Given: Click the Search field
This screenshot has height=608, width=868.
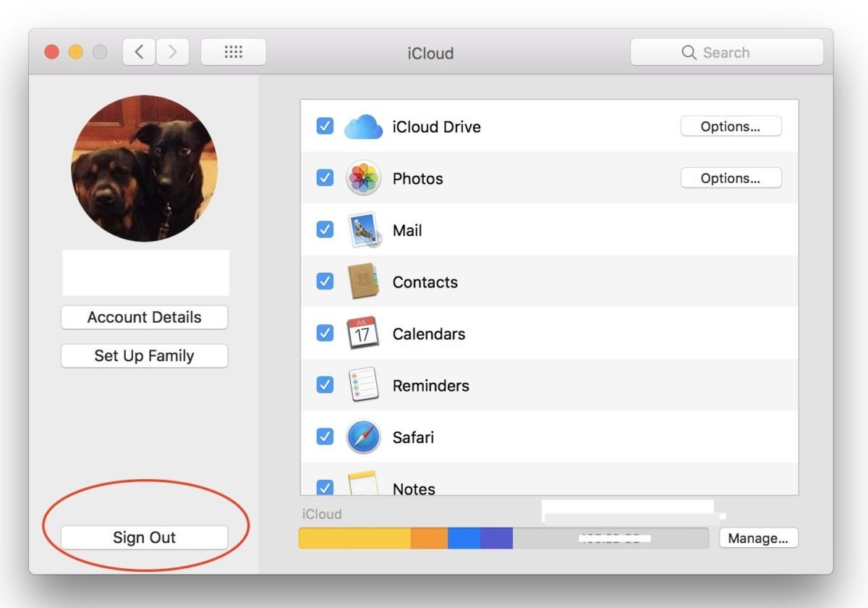Looking at the screenshot, I should 727,52.
